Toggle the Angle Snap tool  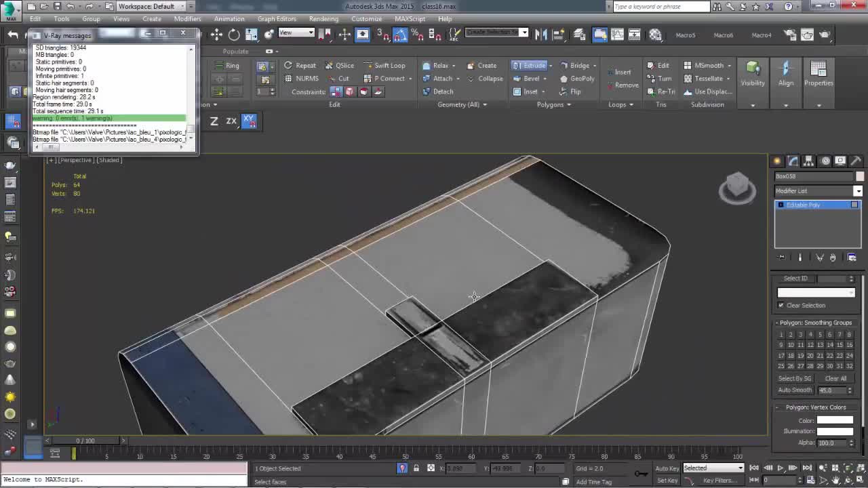(x=400, y=35)
